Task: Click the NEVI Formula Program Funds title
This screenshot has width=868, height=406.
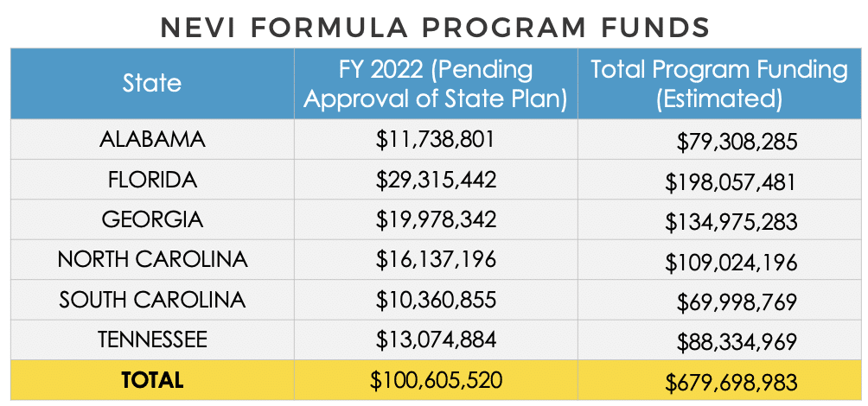Action: point(435,27)
